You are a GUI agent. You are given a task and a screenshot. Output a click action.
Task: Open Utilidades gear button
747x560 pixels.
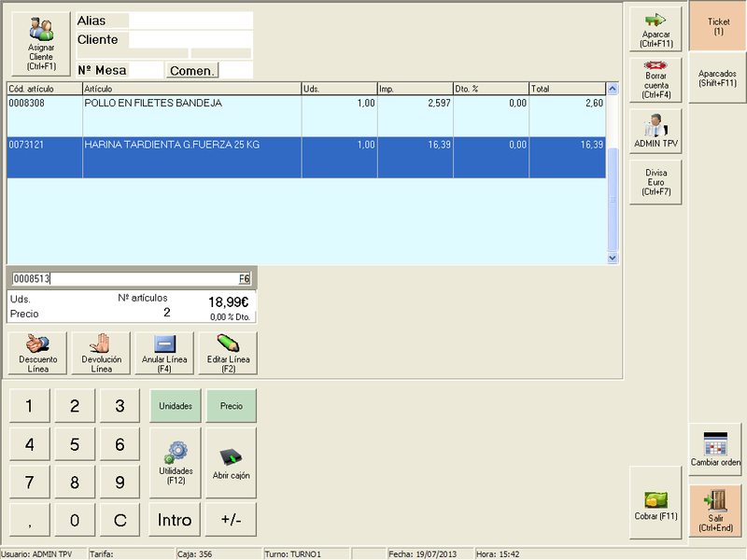176,463
